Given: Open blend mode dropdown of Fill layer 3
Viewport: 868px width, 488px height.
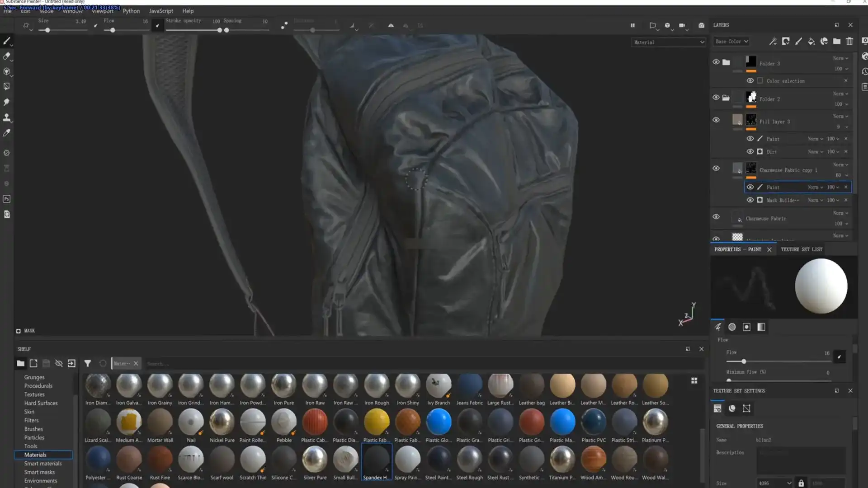Looking at the screenshot, I should [840, 116].
